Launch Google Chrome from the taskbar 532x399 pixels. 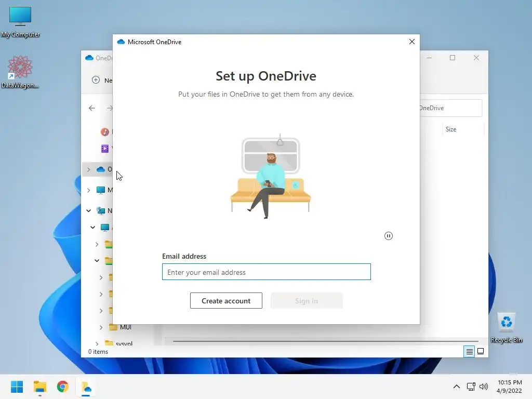tap(63, 387)
